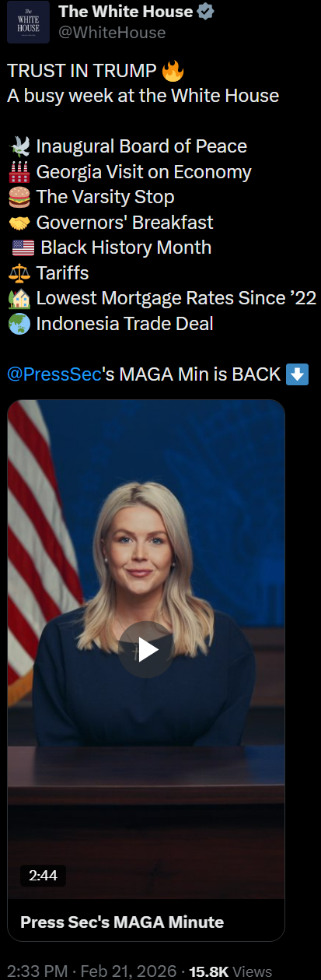Open the Press Sec's MAGA Minute video title
Screen dimensions: 321x980
coord(122,922)
